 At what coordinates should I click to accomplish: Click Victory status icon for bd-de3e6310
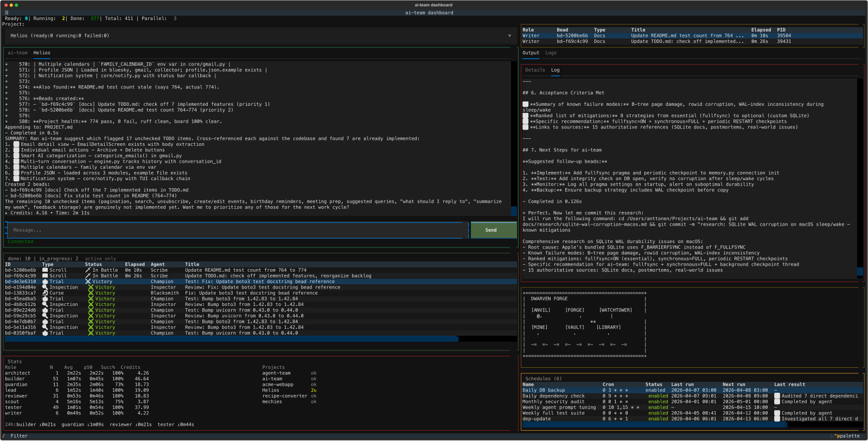pos(88,282)
